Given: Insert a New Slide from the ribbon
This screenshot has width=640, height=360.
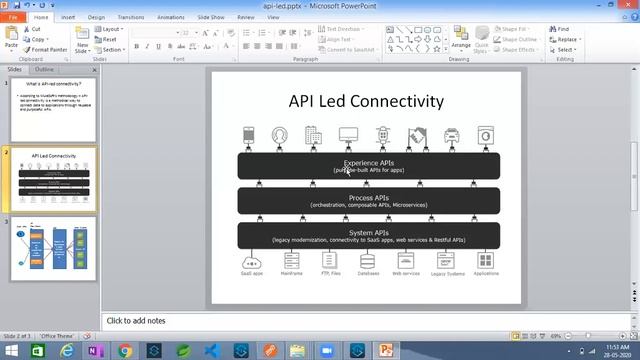Looking at the screenshot, I should coord(82,40).
